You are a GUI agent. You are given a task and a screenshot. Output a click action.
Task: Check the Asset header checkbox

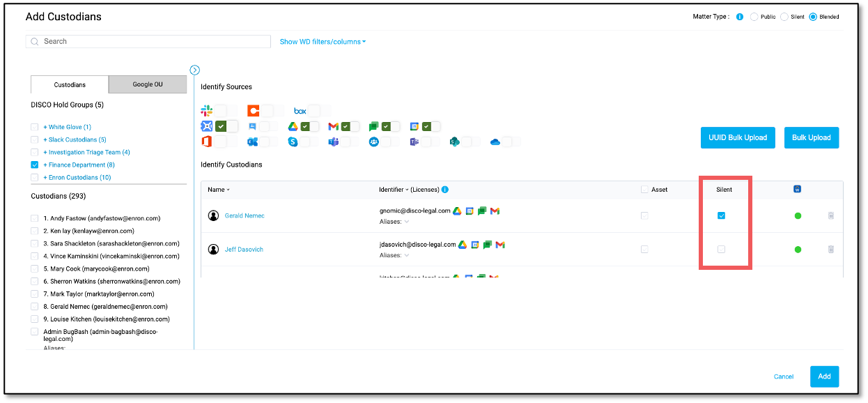coord(644,190)
